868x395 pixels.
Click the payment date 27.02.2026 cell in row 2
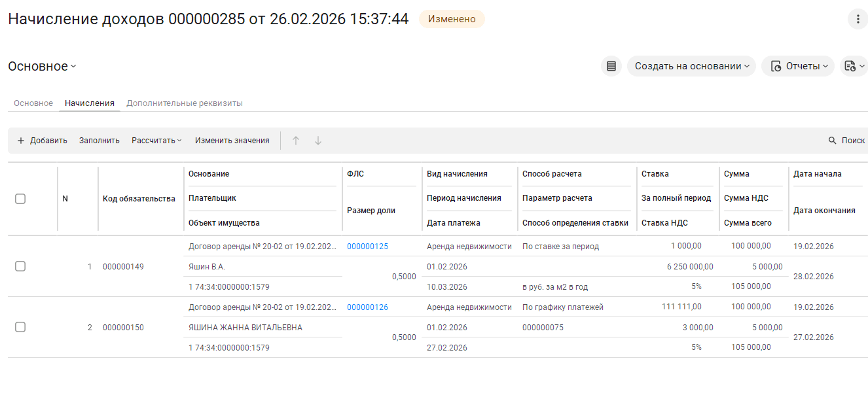coord(447,348)
